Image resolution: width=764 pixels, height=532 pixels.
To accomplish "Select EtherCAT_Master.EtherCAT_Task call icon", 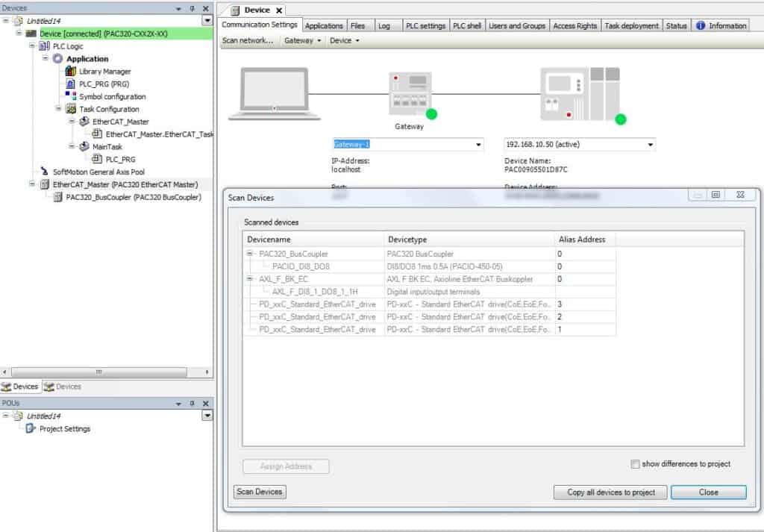I will tap(97, 134).
